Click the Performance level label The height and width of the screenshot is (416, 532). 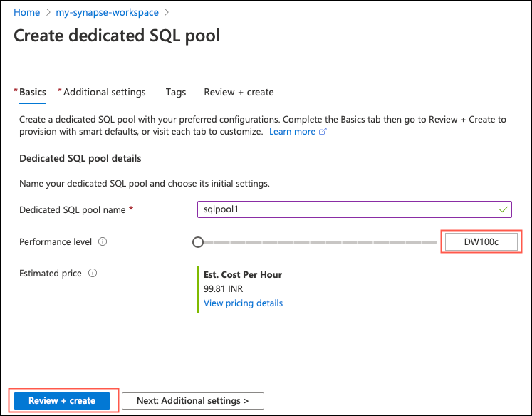56,242
